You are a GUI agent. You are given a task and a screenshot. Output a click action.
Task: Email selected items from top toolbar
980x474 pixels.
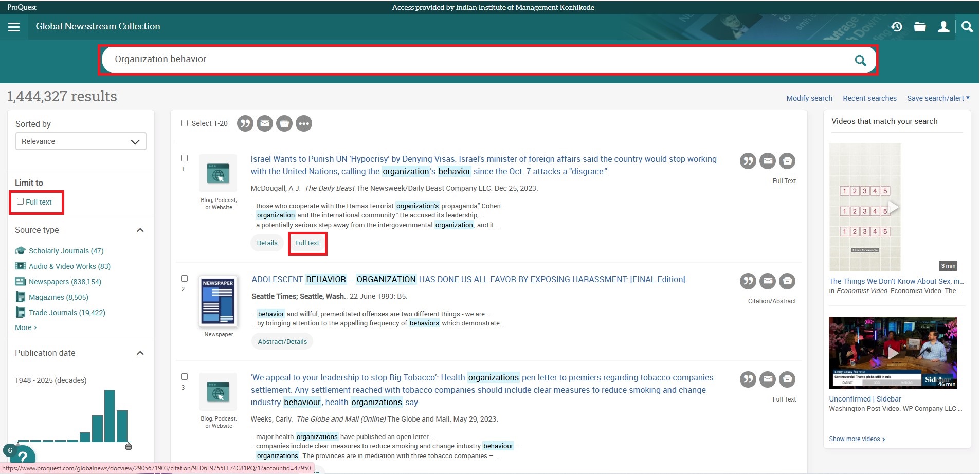click(265, 123)
